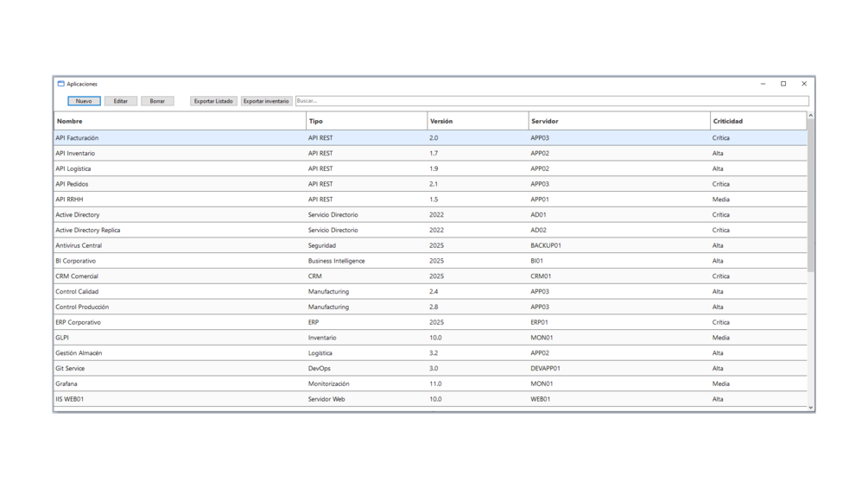868x488 pixels.
Task: Click the Monitorización type cell
Action: (x=329, y=383)
